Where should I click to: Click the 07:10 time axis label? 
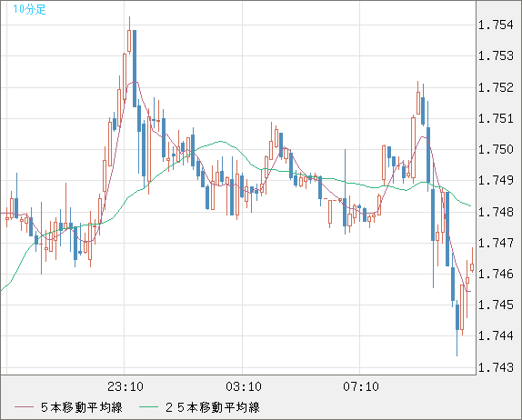361,386
